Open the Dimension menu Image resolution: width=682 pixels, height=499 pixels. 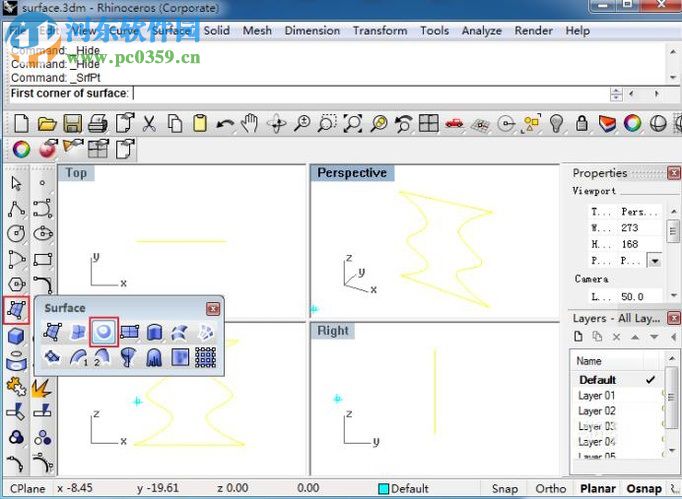click(x=312, y=30)
